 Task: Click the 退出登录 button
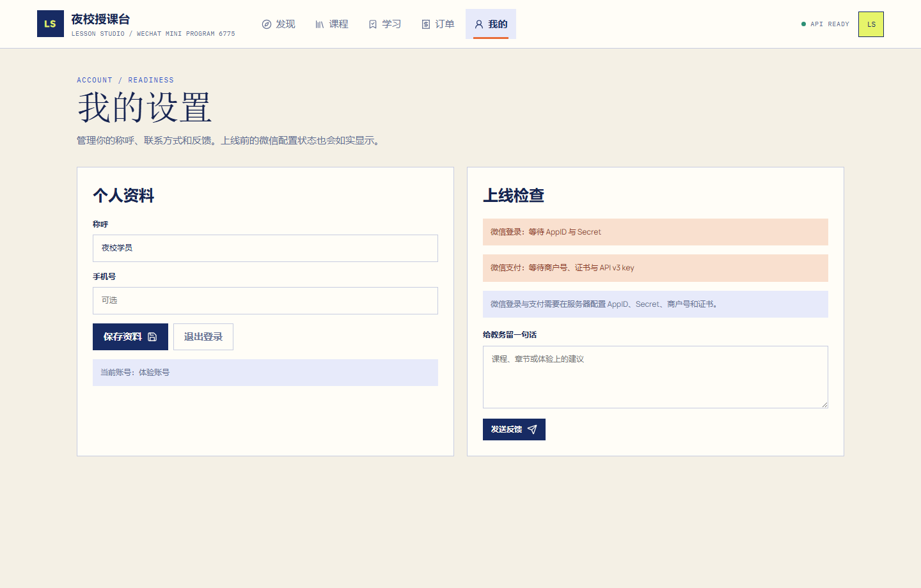coord(203,337)
